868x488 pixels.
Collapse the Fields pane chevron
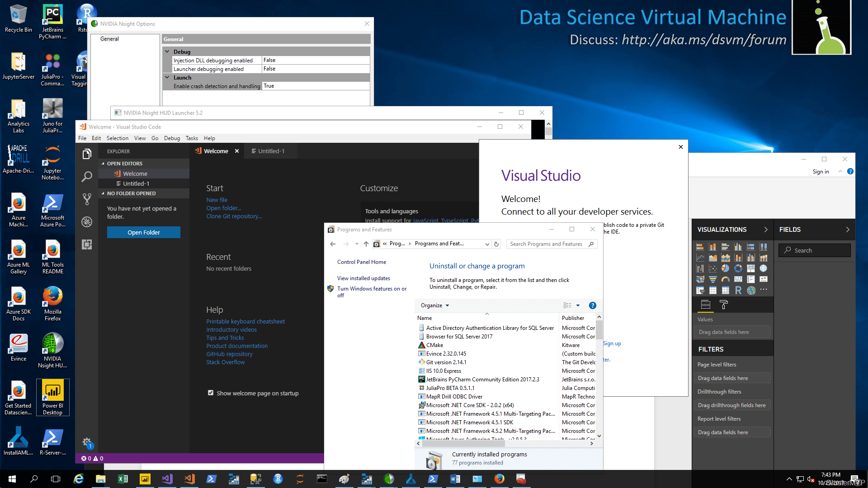click(x=848, y=230)
